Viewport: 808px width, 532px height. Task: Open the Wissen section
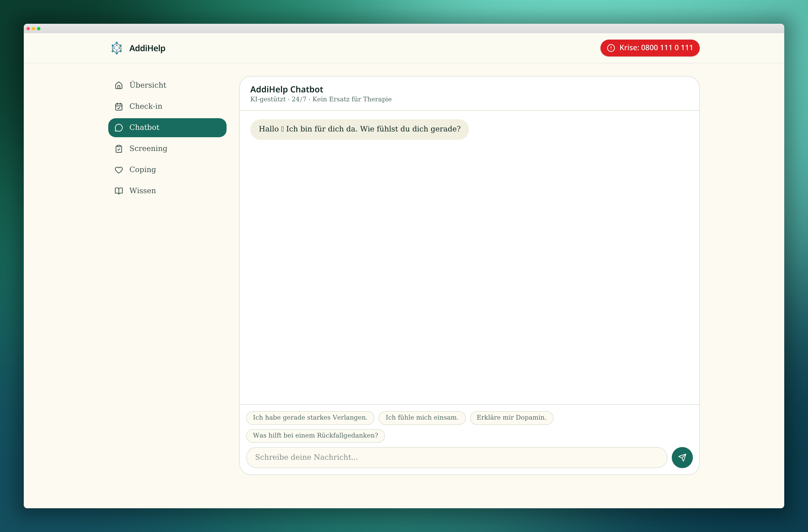(167, 191)
